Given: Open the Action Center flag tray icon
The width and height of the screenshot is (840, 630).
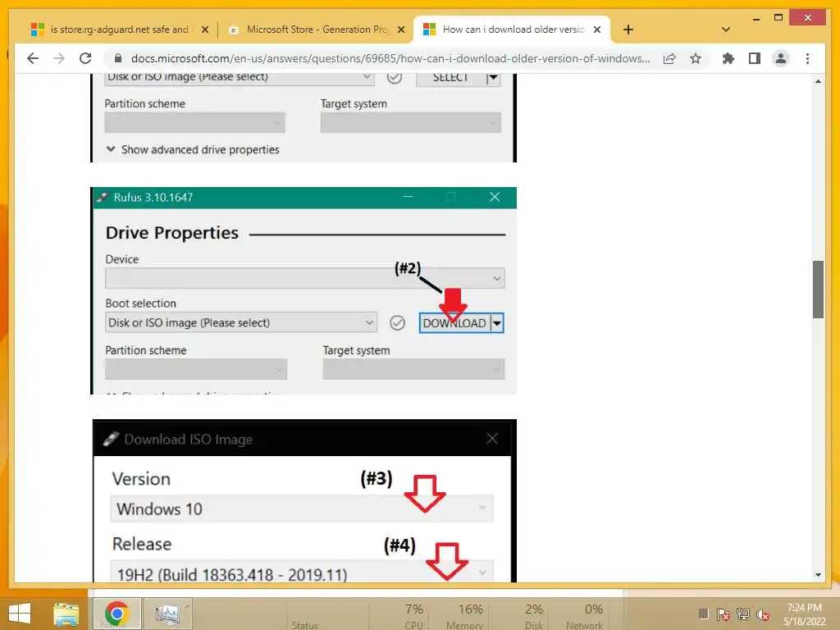Looking at the screenshot, I should point(724,614).
